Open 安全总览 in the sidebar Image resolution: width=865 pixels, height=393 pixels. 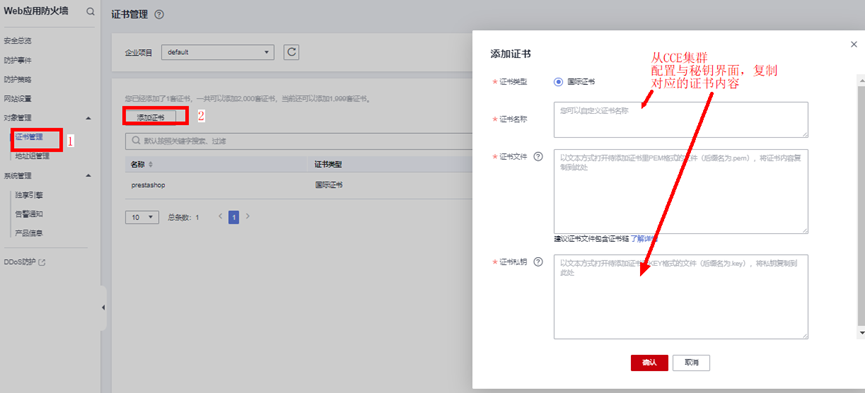coord(17,41)
